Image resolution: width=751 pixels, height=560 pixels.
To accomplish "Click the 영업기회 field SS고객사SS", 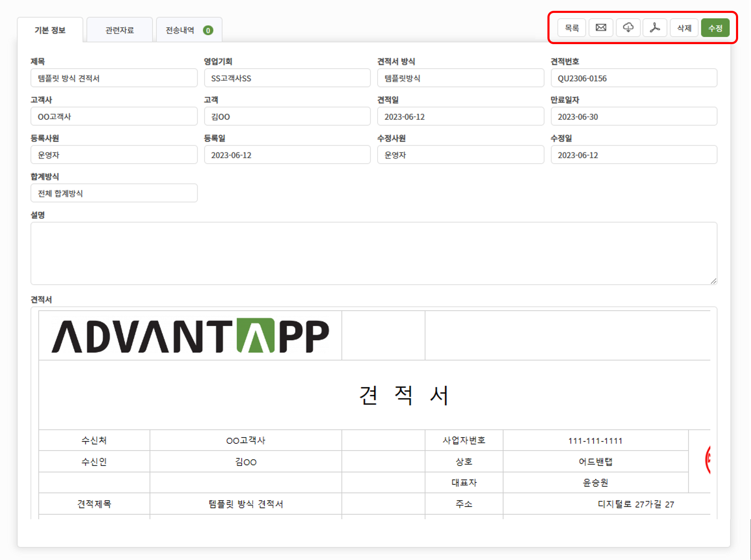I will pos(287,78).
